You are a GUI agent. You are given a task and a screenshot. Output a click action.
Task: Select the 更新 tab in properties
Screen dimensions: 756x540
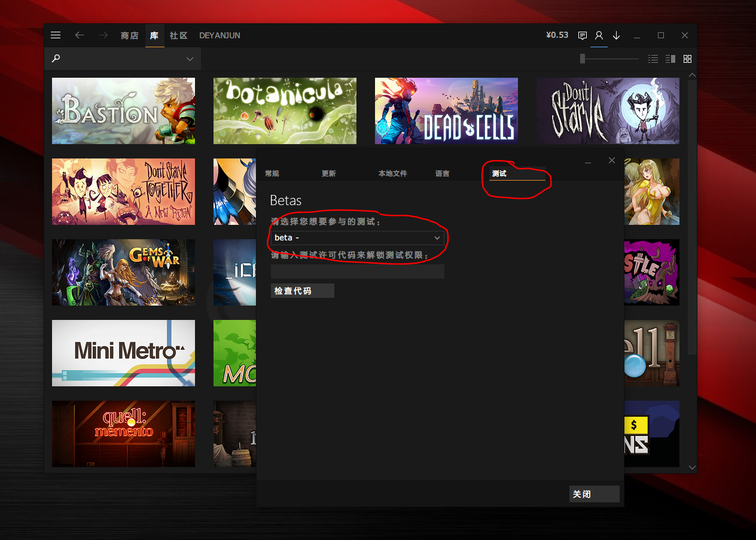[328, 173]
